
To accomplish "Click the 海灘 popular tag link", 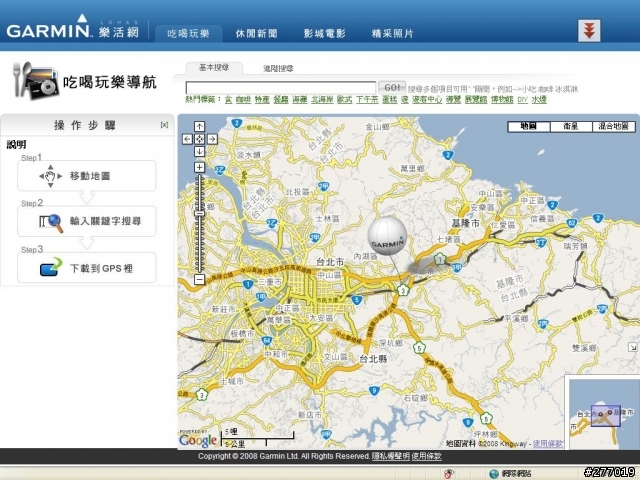I will tap(300, 99).
